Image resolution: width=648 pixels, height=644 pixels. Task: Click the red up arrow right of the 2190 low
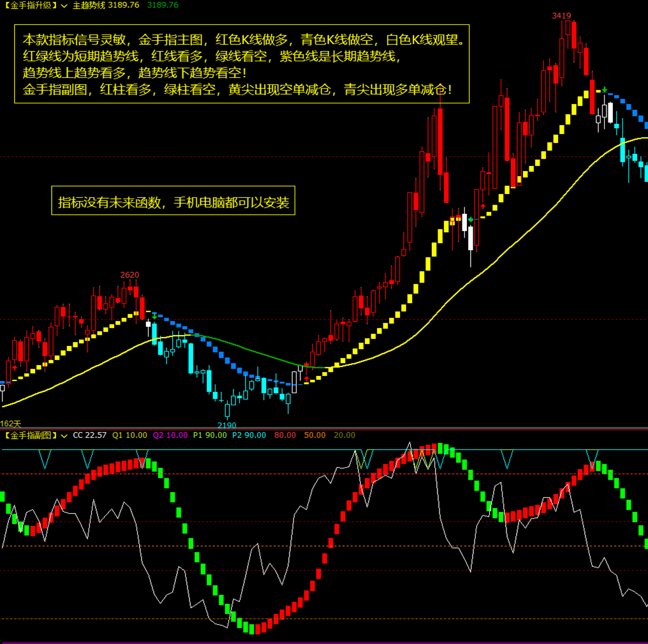click(x=306, y=378)
